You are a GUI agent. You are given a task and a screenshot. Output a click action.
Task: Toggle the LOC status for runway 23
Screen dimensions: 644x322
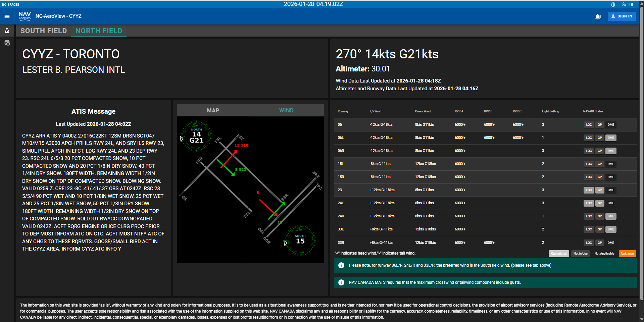(589, 190)
